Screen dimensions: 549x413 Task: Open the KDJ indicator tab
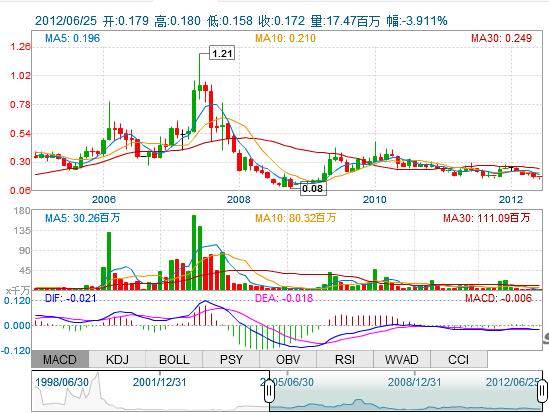[x=117, y=359]
